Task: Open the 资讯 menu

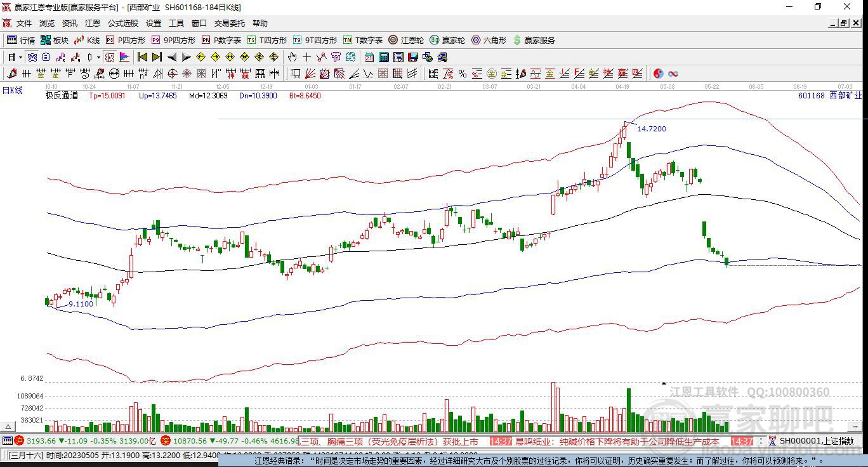Action: [70, 23]
